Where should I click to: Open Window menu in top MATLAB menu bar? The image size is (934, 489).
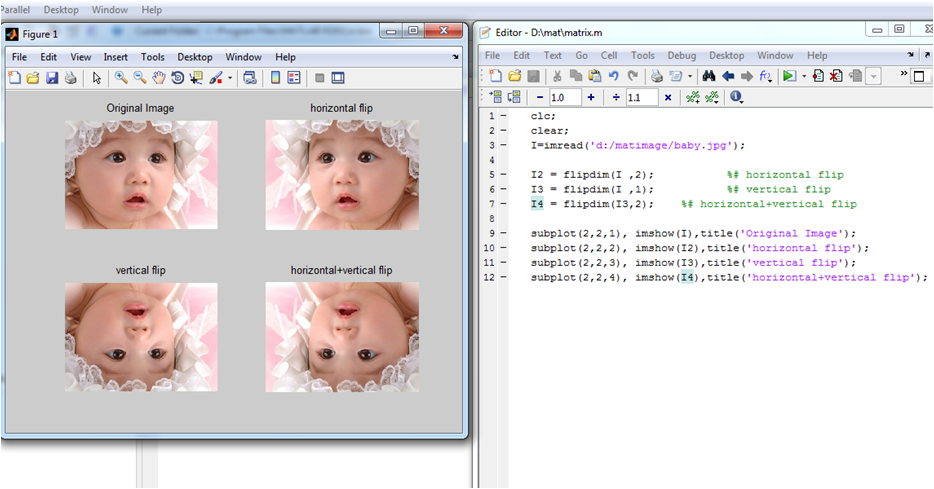point(110,10)
